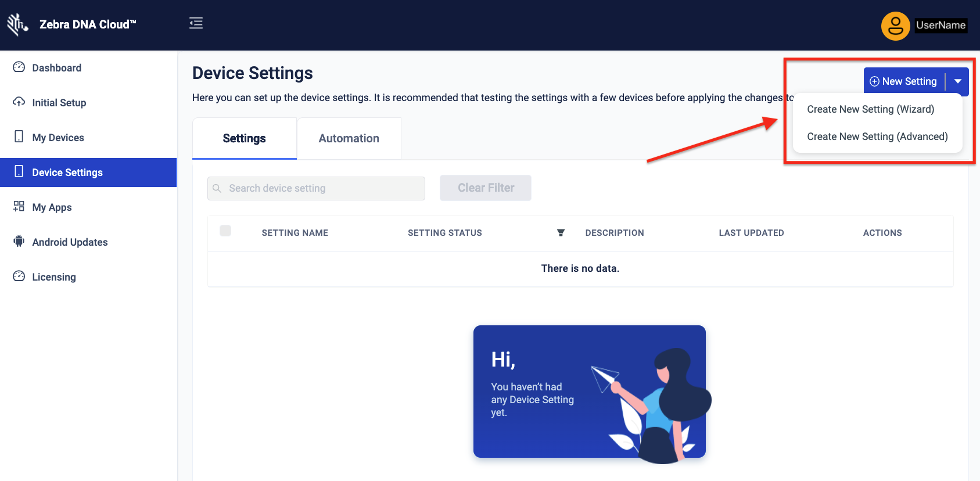The height and width of the screenshot is (481, 980).
Task: Click the Android Updates robot icon
Action: [19, 242]
